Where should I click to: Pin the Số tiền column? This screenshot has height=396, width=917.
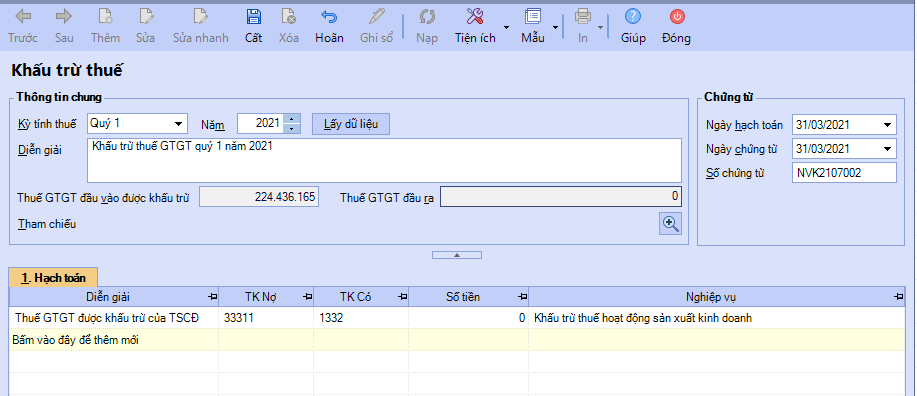pyautogui.click(x=522, y=297)
